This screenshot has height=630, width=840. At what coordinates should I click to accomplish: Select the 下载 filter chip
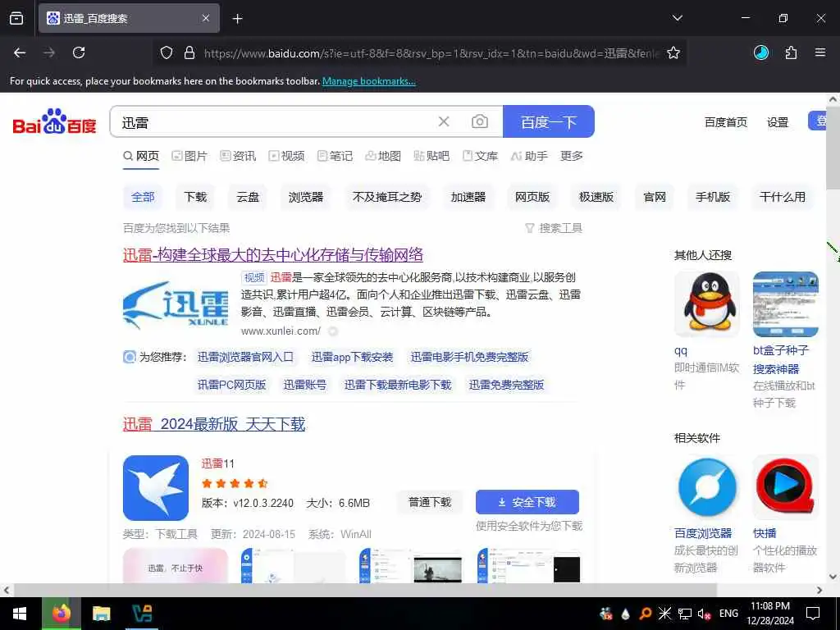point(195,197)
